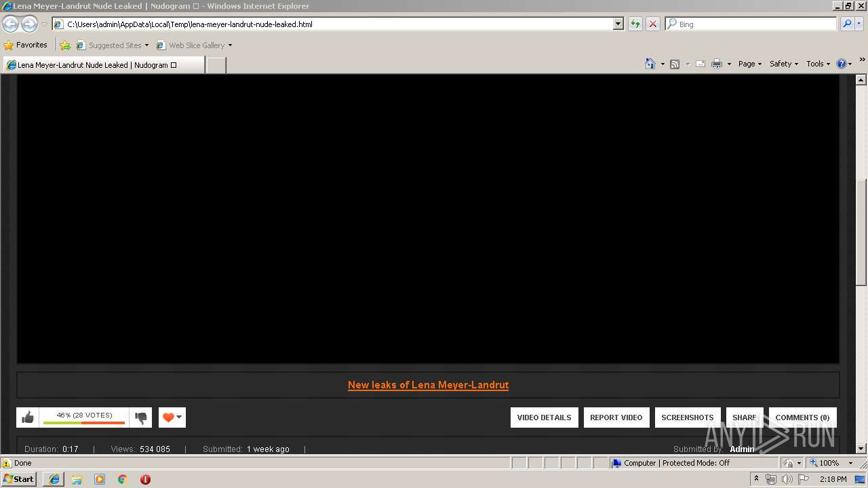Click the Home icon in the command bar

pos(650,64)
